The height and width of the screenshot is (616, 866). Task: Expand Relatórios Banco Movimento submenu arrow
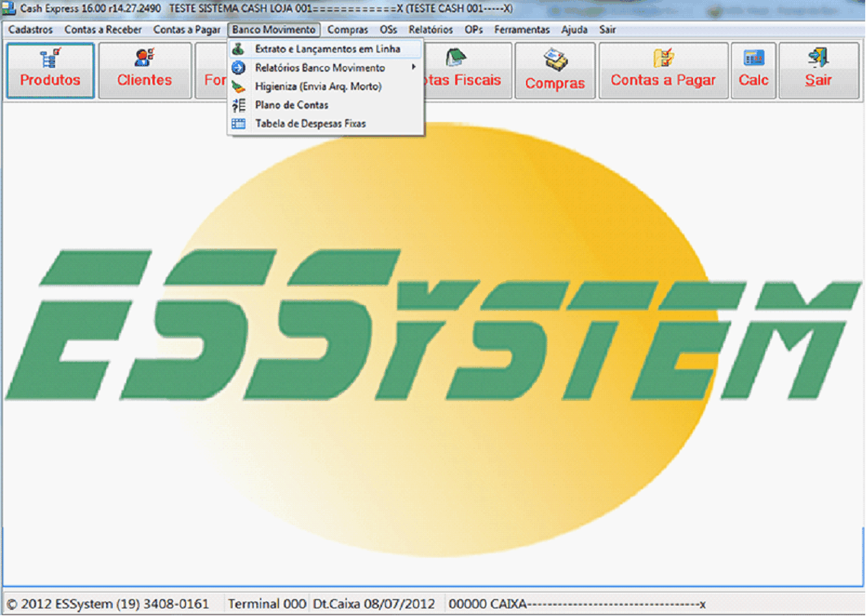(x=414, y=68)
